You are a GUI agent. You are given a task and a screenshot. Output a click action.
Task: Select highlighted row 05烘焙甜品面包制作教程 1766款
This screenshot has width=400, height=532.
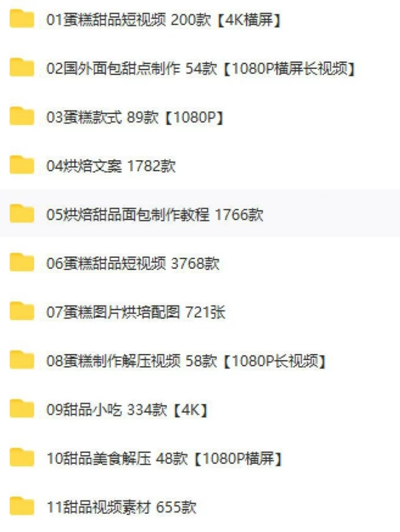coord(200,214)
